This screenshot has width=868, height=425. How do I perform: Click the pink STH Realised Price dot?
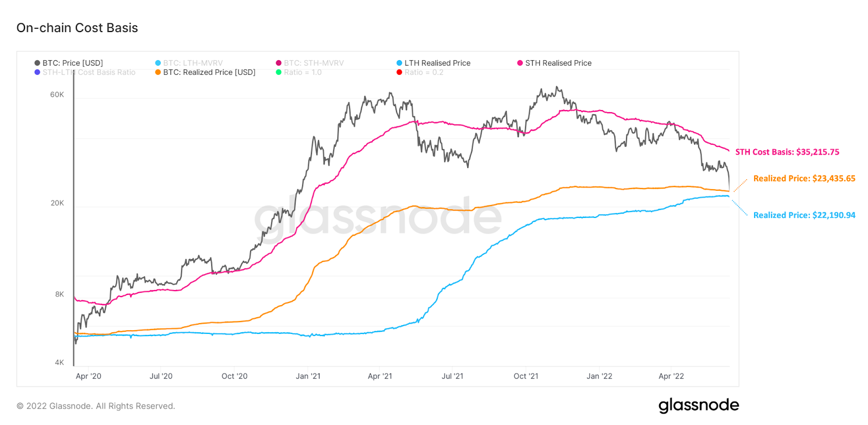click(x=520, y=63)
